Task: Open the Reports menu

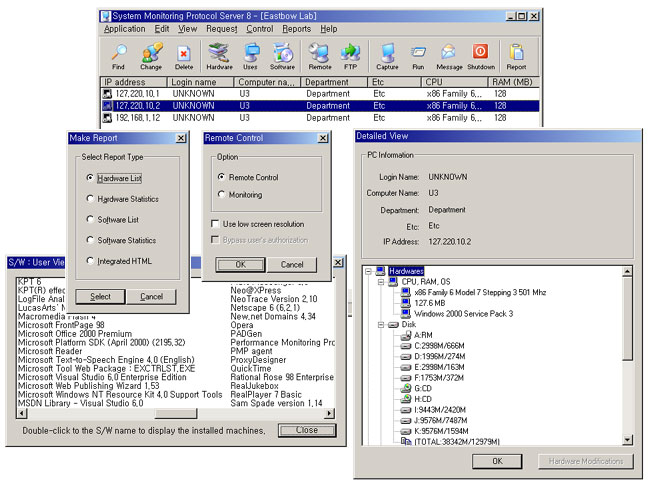Action: [x=297, y=29]
